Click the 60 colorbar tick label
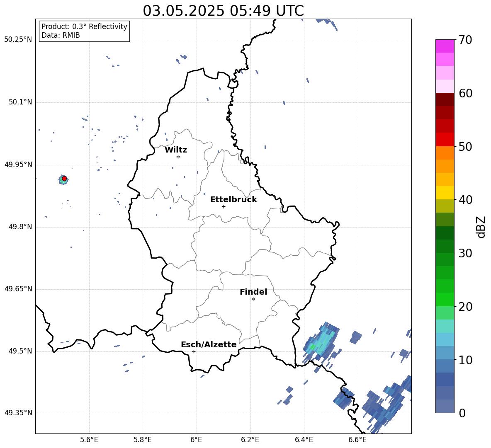The image size is (491, 448). pyautogui.click(x=465, y=93)
